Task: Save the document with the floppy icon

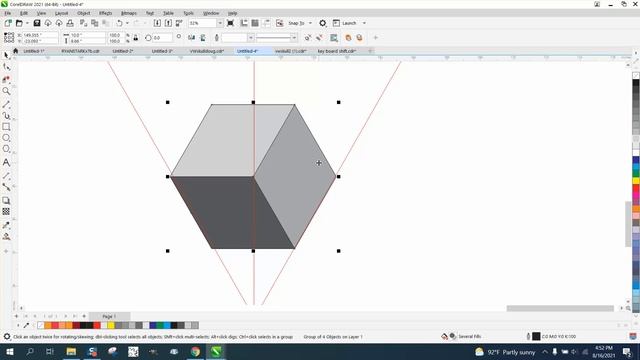Action: (37, 23)
